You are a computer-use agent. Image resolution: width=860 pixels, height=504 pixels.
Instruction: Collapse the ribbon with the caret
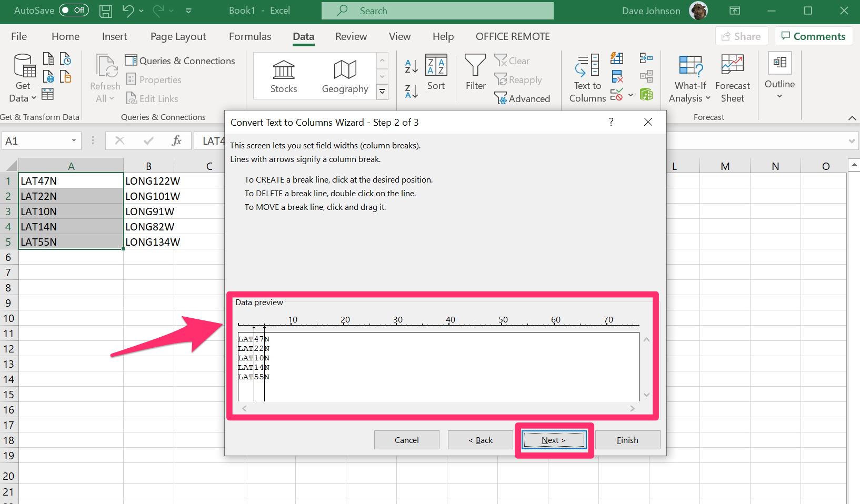point(852,118)
